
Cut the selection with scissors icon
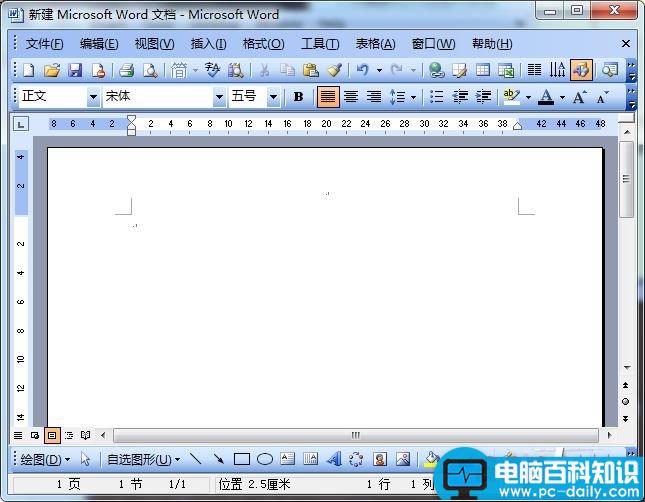264,70
